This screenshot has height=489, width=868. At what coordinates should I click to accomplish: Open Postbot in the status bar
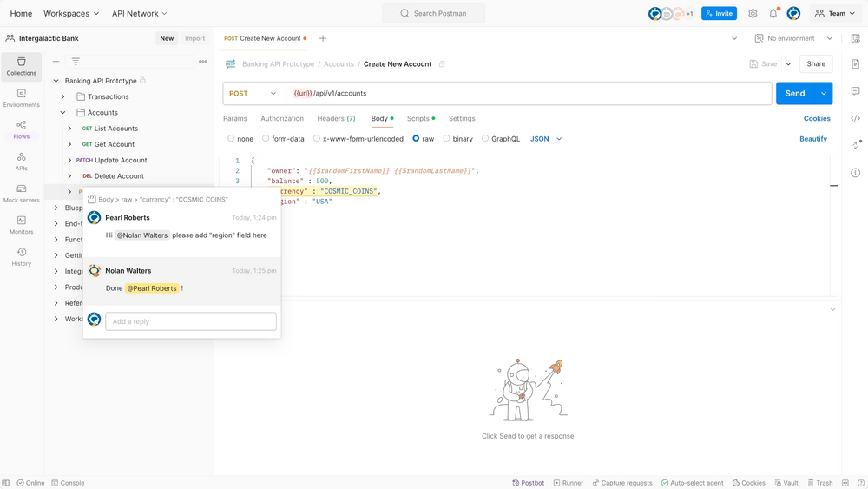pyautogui.click(x=528, y=483)
